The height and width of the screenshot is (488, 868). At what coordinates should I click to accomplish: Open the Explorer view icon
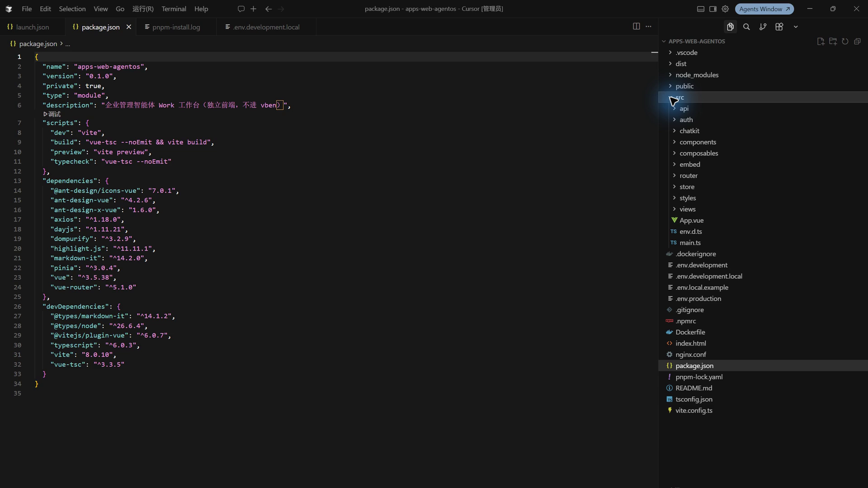730,27
